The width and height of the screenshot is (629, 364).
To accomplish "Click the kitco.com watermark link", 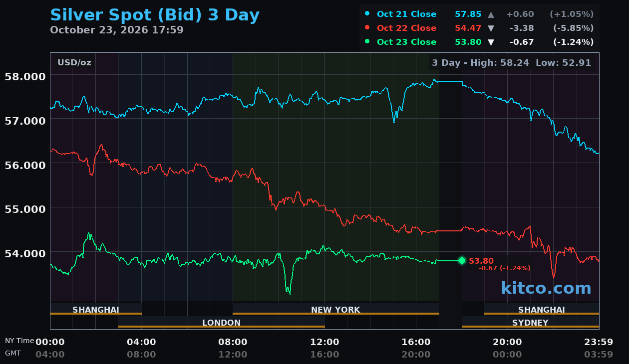I will 546,288.
